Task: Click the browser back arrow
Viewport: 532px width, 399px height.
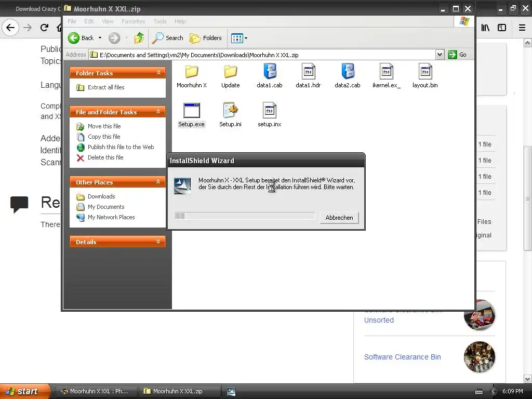Action: [x=10, y=28]
